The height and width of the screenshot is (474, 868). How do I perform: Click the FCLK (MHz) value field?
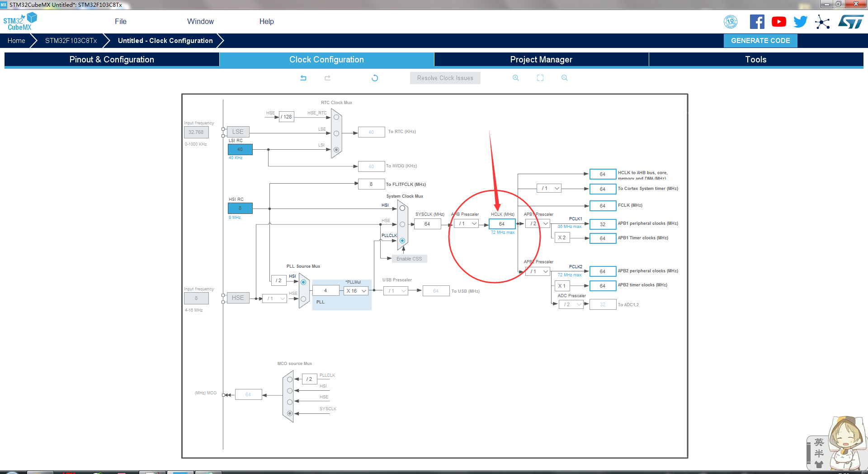coord(603,206)
